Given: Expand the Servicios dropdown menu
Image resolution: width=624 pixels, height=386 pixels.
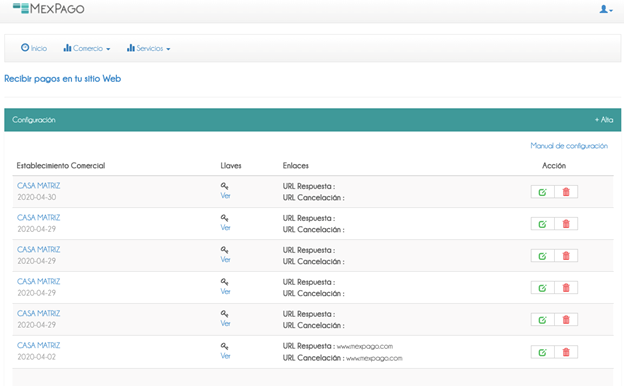Looking at the screenshot, I should click(x=148, y=48).
